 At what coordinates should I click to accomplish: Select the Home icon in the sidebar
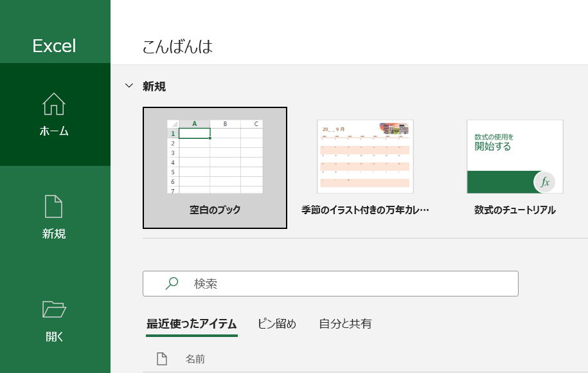coord(55,104)
